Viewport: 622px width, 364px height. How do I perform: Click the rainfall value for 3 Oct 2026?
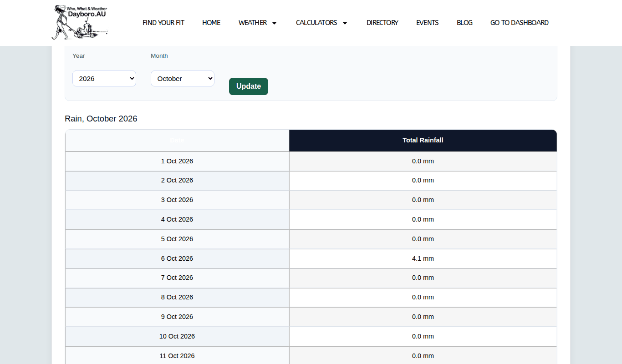tap(423, 200)
